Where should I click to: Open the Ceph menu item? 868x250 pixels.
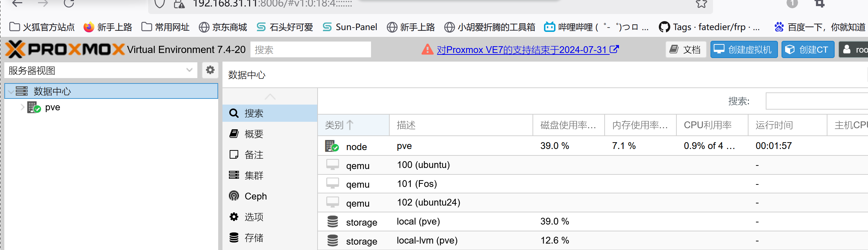(x=255, y=196)
